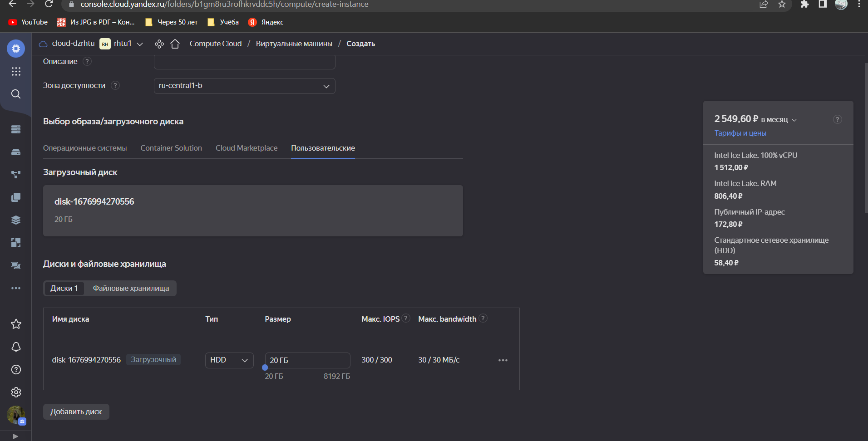Open the snapshots sidebar icon
Viewport: 868px width, 441px height.
click(x=16, y=197)
